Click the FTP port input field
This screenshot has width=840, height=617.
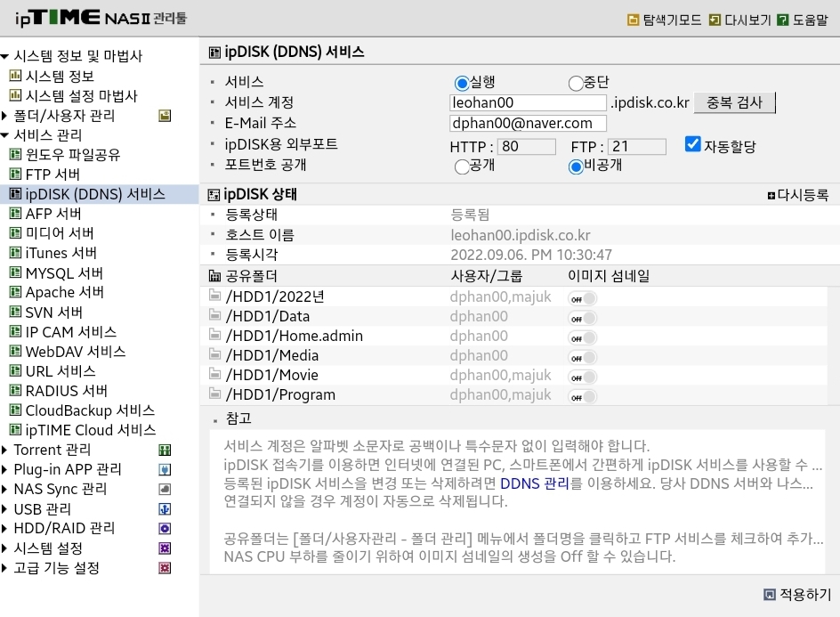(637, 146)
